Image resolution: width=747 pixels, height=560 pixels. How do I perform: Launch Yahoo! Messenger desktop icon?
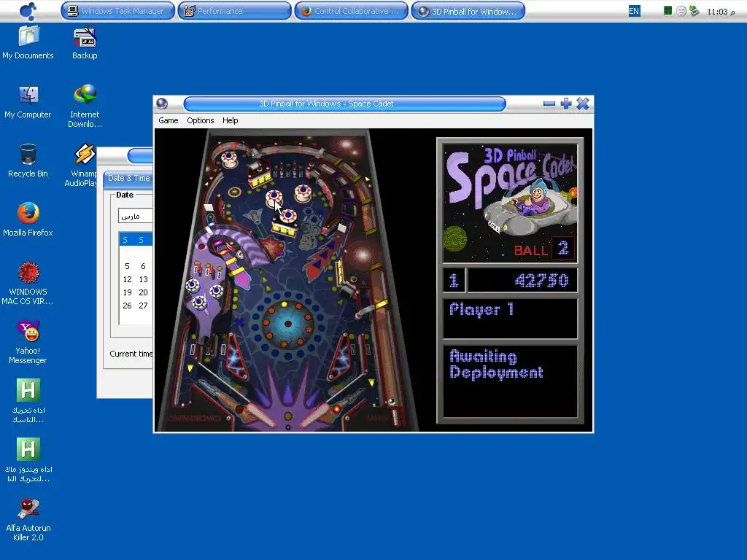tap(28, 342)
